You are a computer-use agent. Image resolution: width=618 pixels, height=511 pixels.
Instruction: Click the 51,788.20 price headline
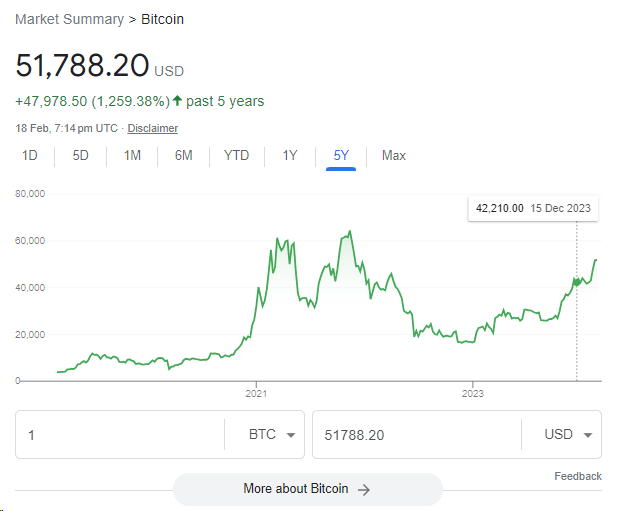coord(82,65)
